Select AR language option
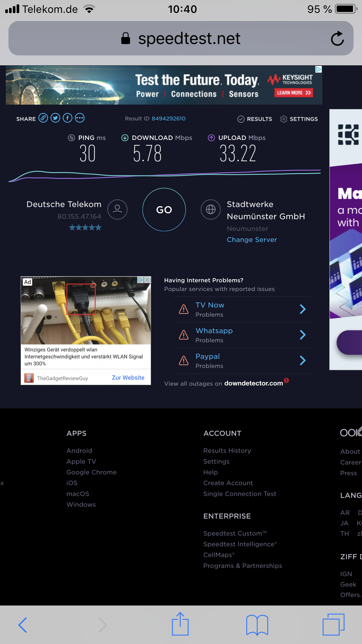The image size is (362, 644). [345, 513]
